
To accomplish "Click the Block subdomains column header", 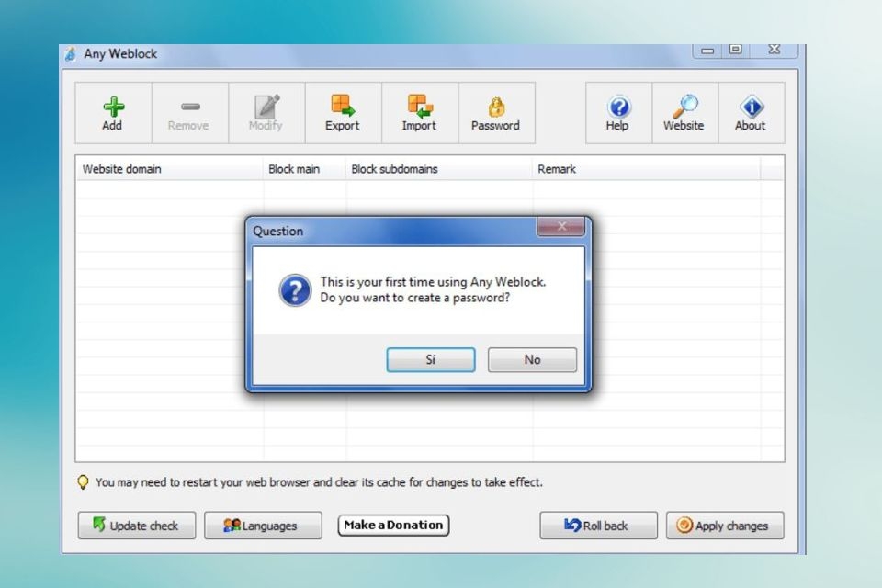I will tap(395, 169).
